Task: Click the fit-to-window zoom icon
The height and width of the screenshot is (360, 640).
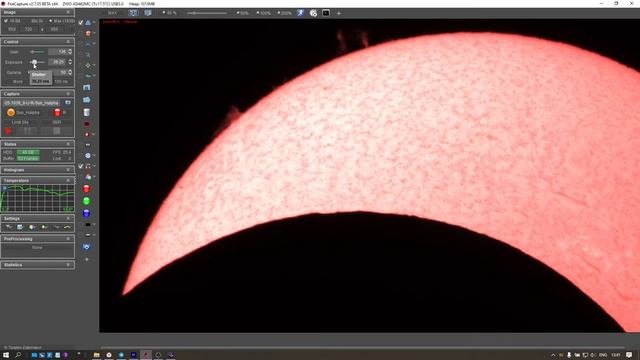Action: (133, 13)
